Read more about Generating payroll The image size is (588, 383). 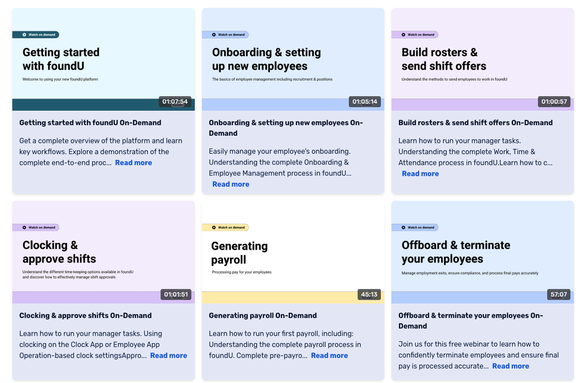[x=330, y=355]
